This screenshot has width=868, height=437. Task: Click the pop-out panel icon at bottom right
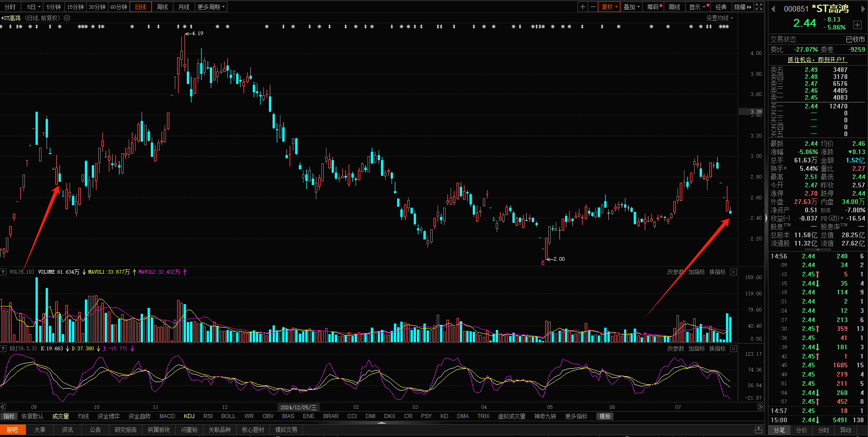pyautogui.click(x=758, y=430)
